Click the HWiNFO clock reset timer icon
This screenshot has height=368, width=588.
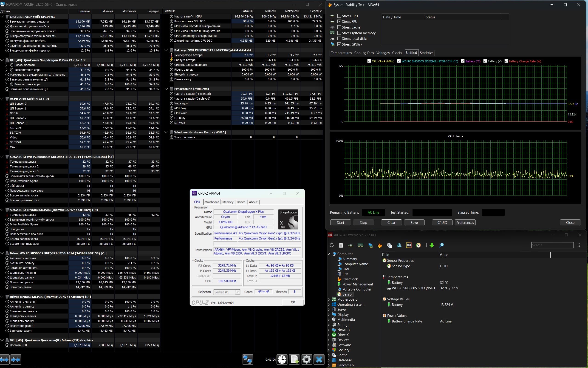282,359
